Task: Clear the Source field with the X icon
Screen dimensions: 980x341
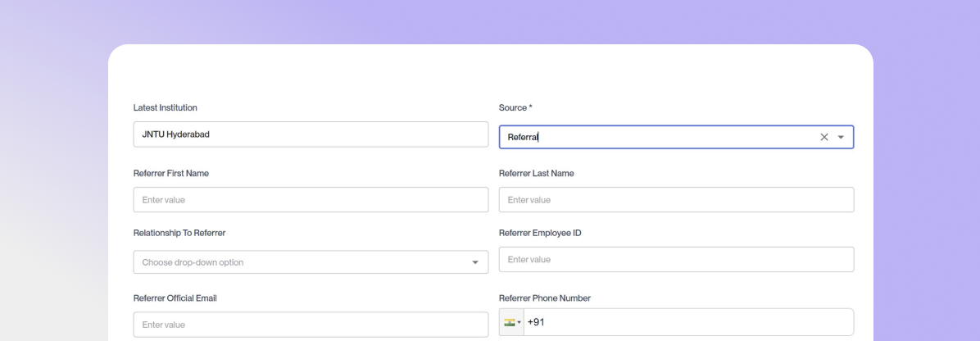Action: pyautogui.click(x=823, y=137)
